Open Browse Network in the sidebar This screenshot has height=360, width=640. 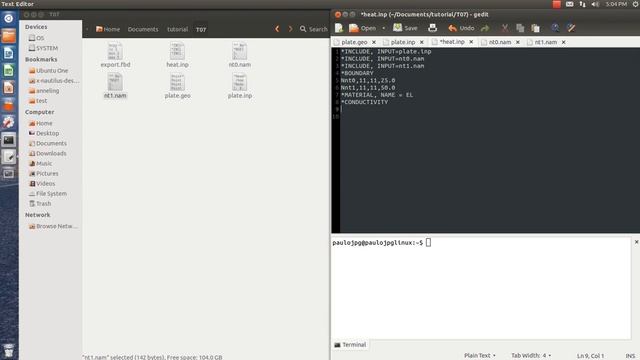[53, 226]
